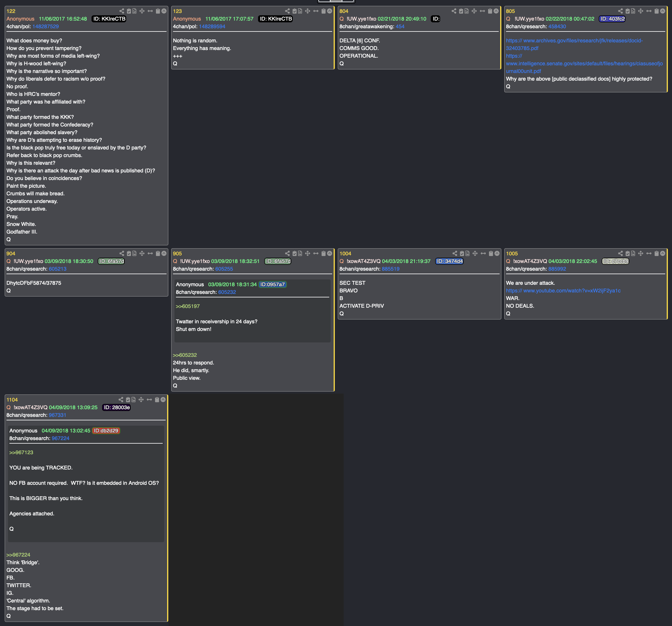672x626 pixels.
Task: Open greatawakening post link 454
Action: (400, 26)
